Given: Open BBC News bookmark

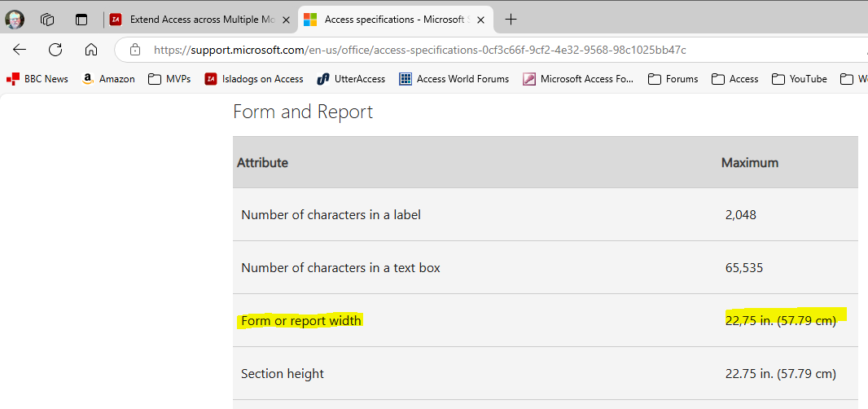Looking at the screenshot, I should (x=37, y=79).
